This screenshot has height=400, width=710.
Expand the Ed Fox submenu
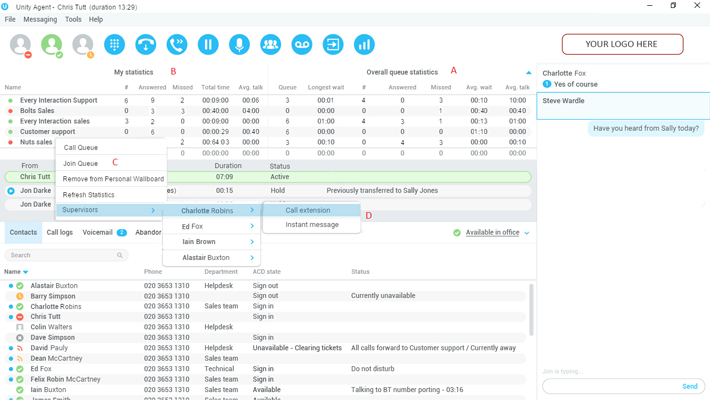(x=213, y=226)
